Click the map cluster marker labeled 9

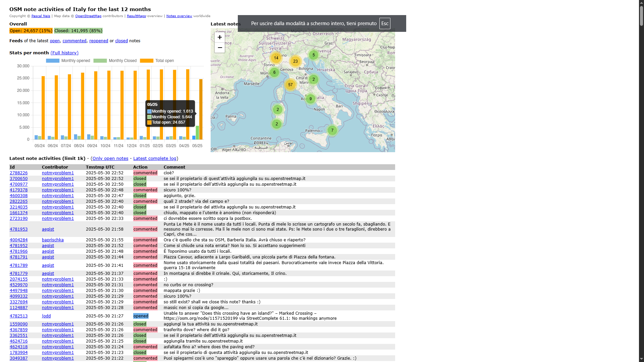[311, 99]
